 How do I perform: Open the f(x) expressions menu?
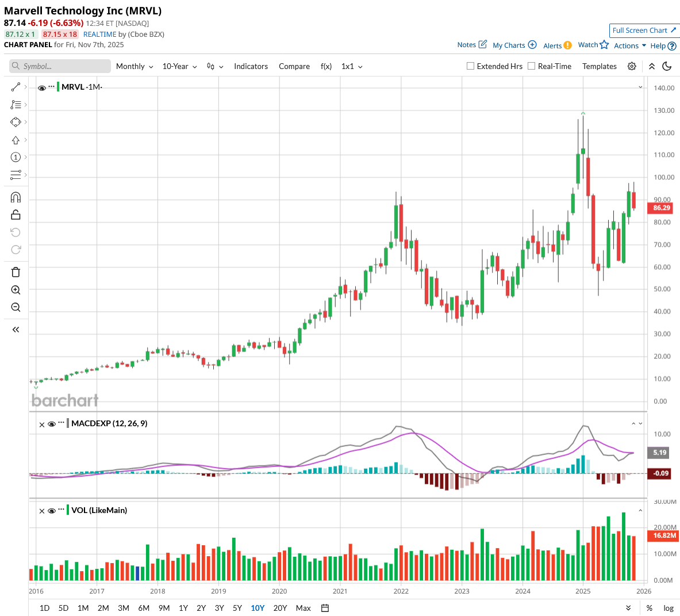click(x=326, y=66)
